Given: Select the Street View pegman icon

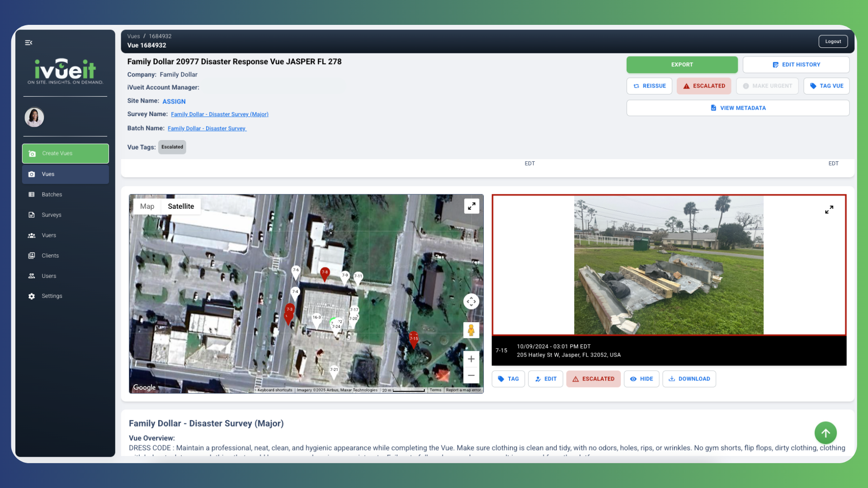Looking at the screenshot, I should click(471, 330).
